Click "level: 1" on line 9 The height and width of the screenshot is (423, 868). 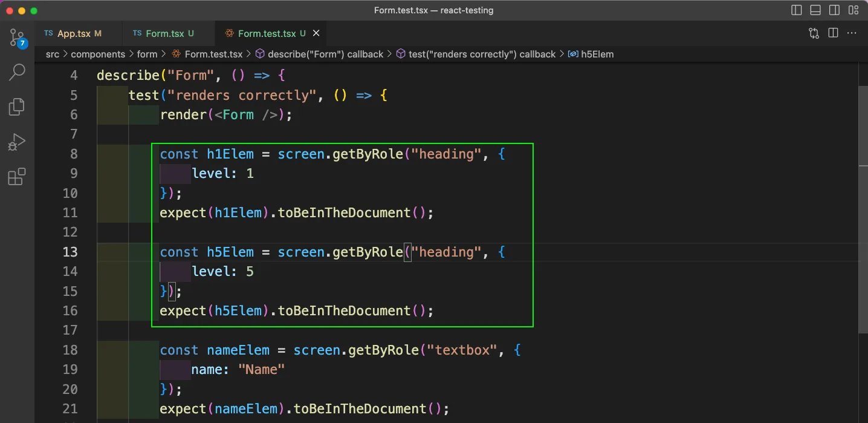click(222, 174)
